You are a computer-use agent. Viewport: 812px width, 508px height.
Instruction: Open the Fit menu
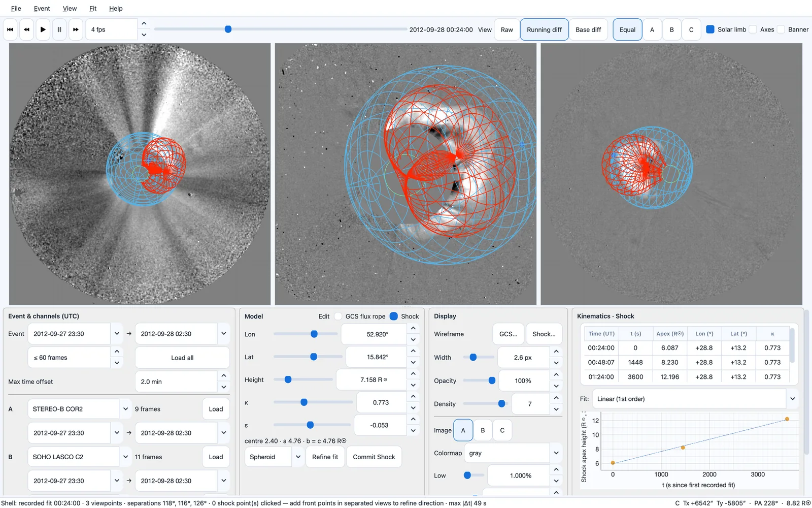pos(93,8)
